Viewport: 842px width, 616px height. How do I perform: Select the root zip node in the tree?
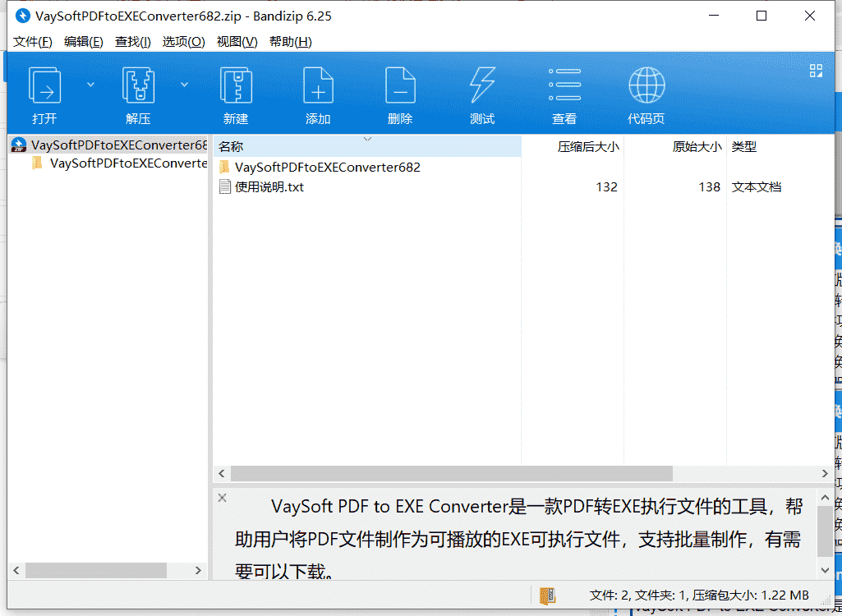(109, 145)
